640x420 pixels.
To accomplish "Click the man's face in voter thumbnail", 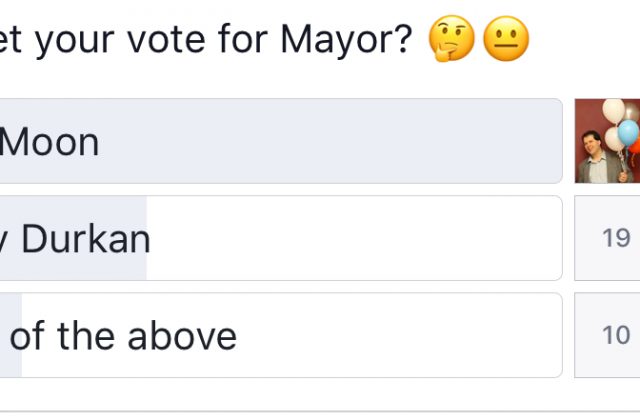I will pos(591,142).
